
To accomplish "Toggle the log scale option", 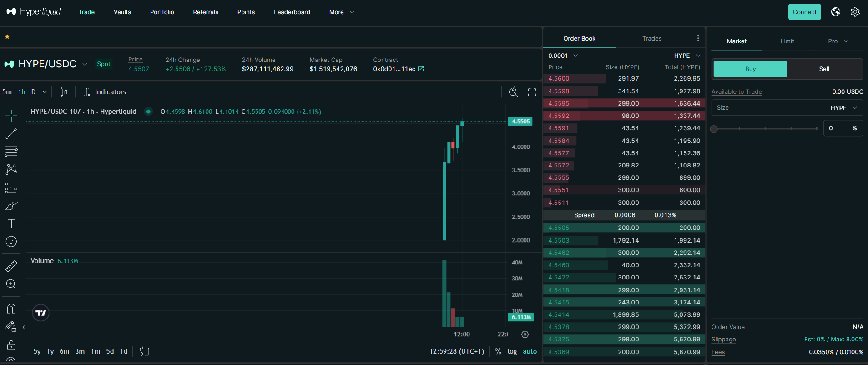I will point(512,351).
